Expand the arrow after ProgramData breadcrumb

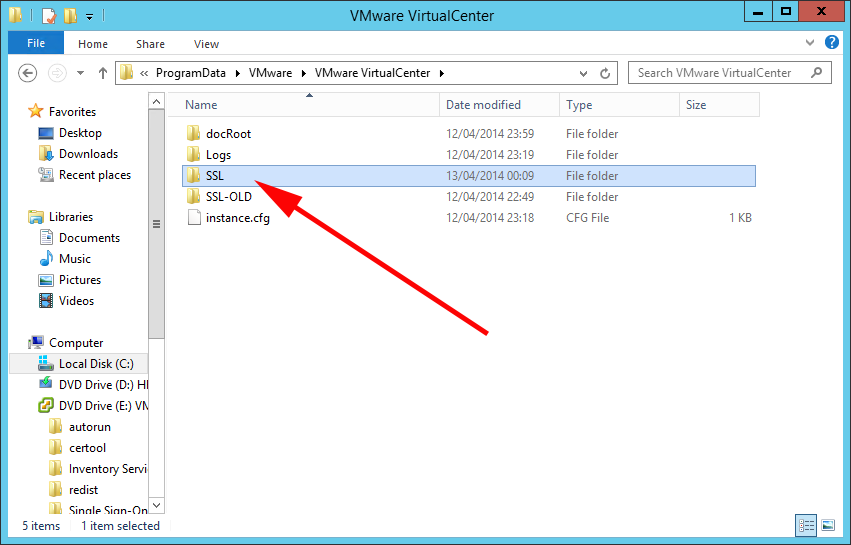[238, 73]
